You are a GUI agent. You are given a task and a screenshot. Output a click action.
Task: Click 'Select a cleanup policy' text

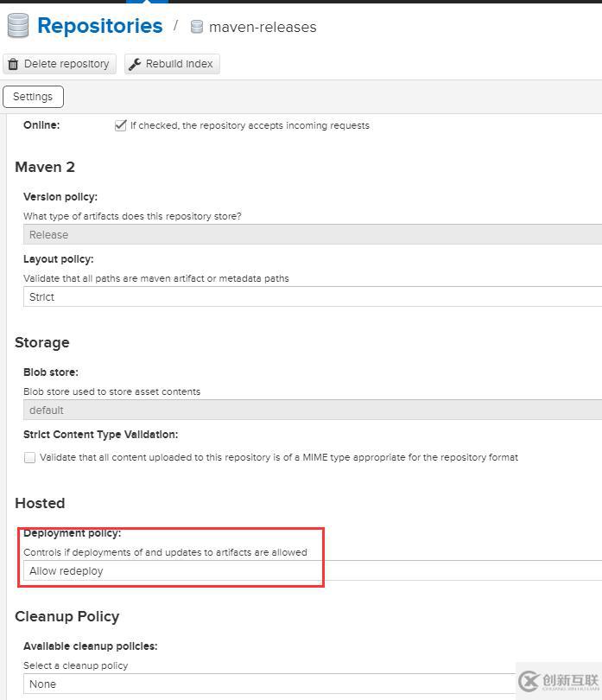pyautogui.click(x=76, y=665)
